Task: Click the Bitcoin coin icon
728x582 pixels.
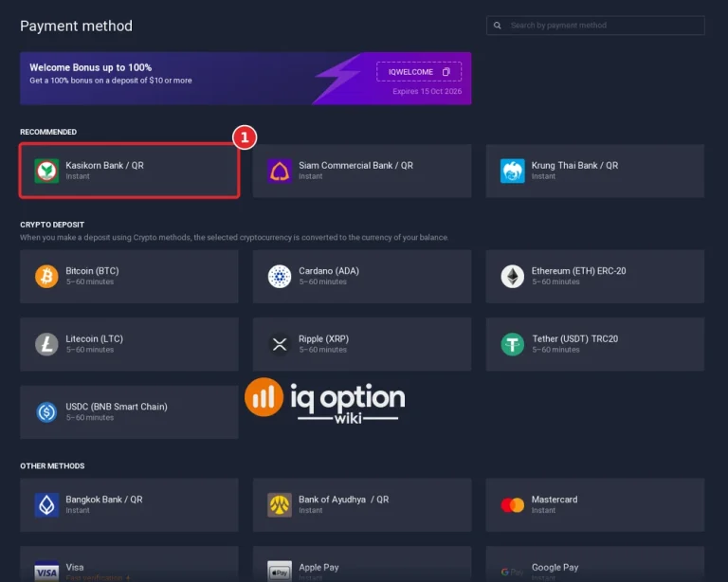Action: [46, 276]
